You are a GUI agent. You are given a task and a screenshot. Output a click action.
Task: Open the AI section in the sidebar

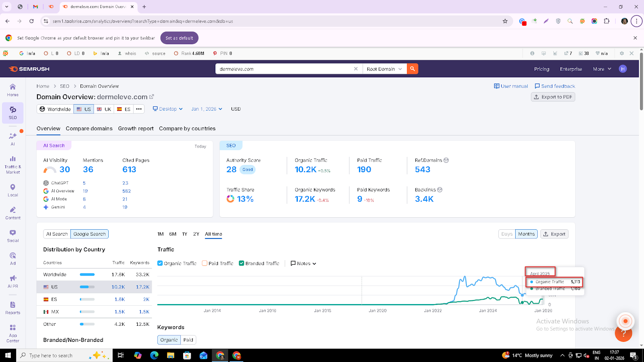pos(12,139)
